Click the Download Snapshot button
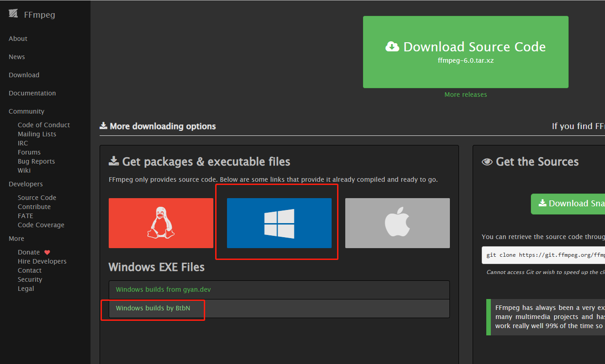This screenshot has height=364, width=605. 568,204
